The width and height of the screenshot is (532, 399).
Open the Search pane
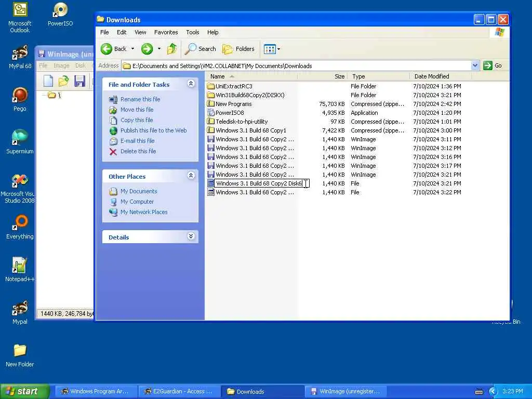(x=201, y=49)
